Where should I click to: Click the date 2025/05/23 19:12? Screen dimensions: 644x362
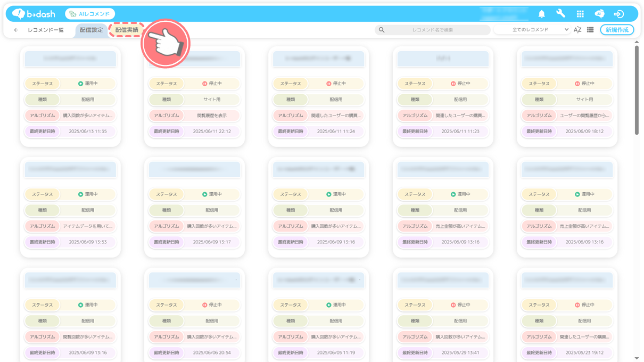click(x=584, y=353)
